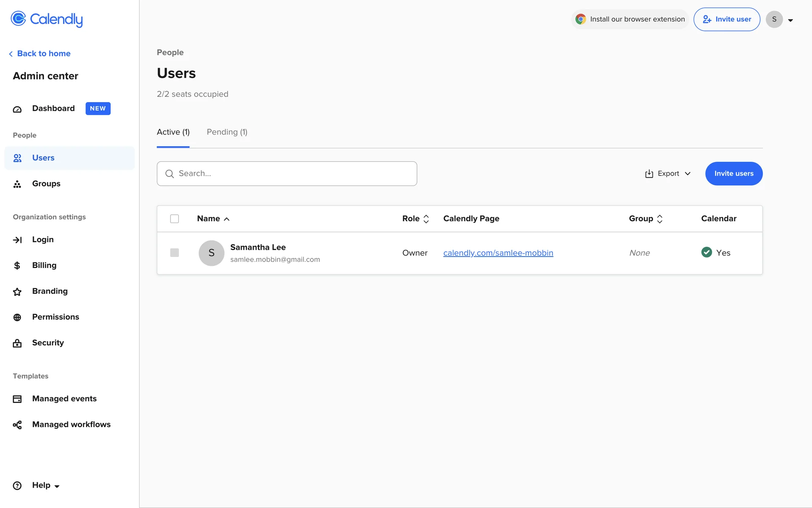Click the Groups icon in sidebar

pyautogui.click(x=17, y=184)
